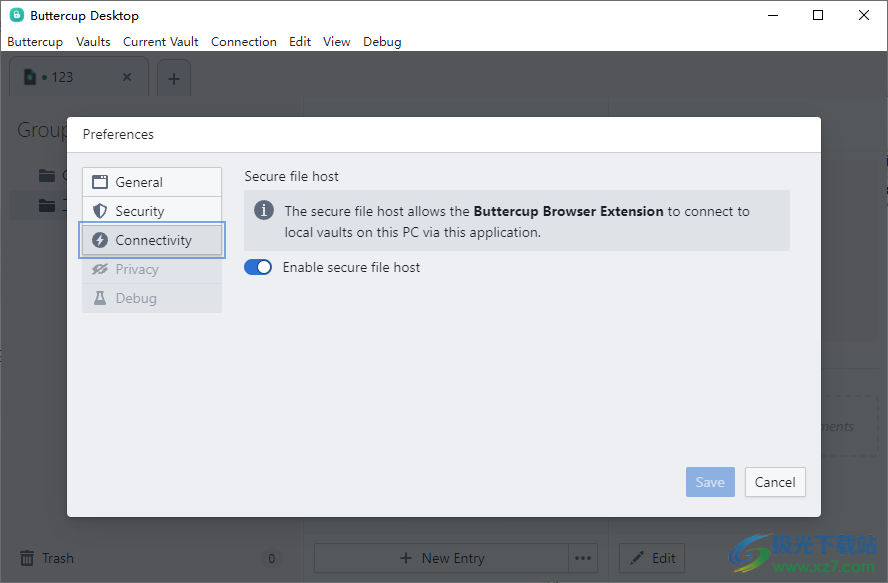The image size is (888, 583).
Task: Close the Buttercup Desktop window
Action: 864,15
